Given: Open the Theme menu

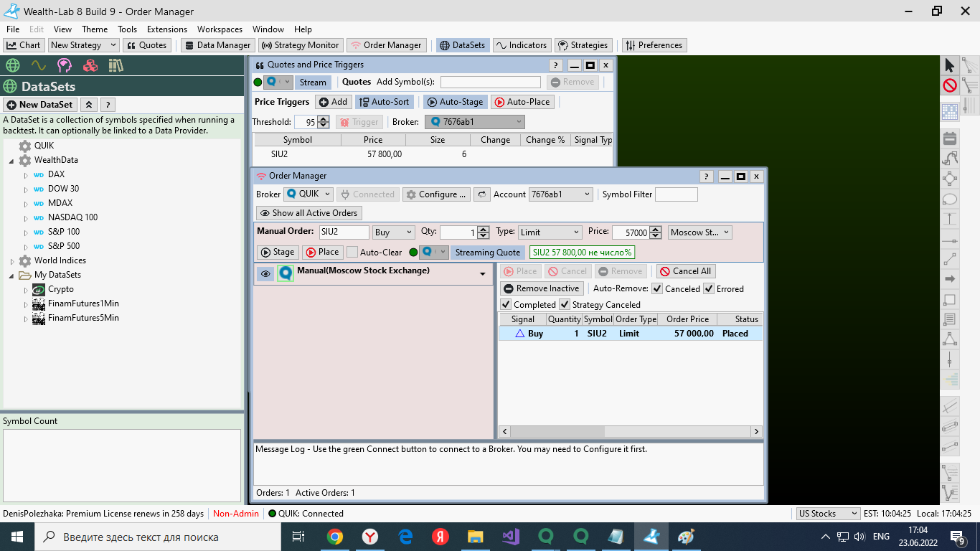Looking at the screenshot, I should [x=95, y=29].
